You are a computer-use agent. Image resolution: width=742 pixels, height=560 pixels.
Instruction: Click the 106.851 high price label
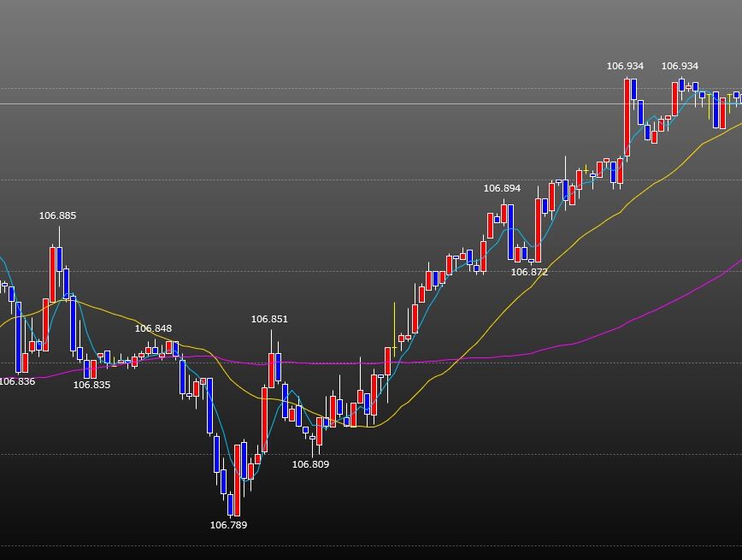269,319
